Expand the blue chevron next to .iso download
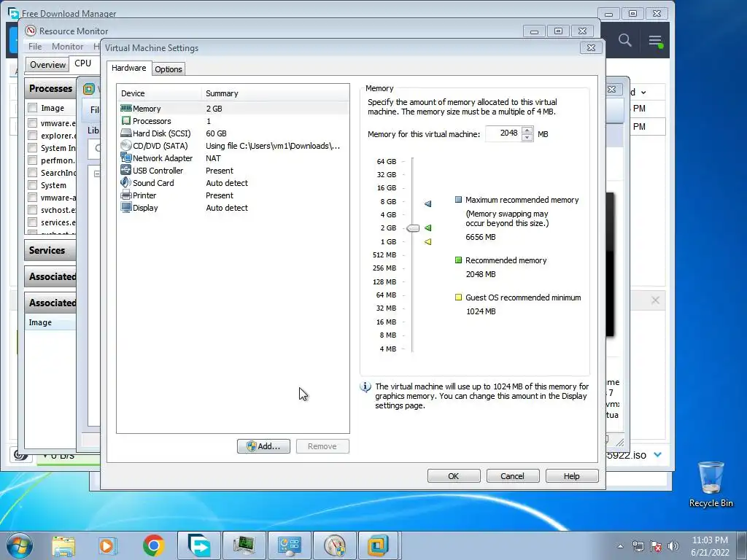The height and width of the screenshot is (560, 747). tap(658, 455)
